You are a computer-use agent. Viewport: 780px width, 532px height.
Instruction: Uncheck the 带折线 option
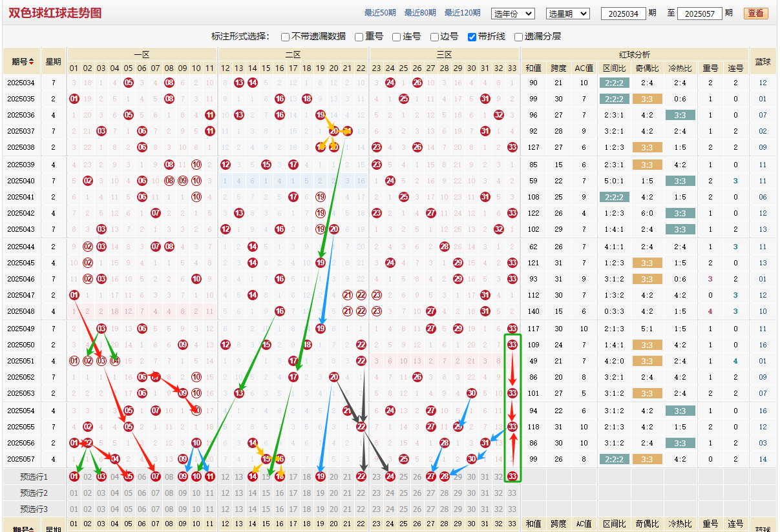(x=472, y=37)
